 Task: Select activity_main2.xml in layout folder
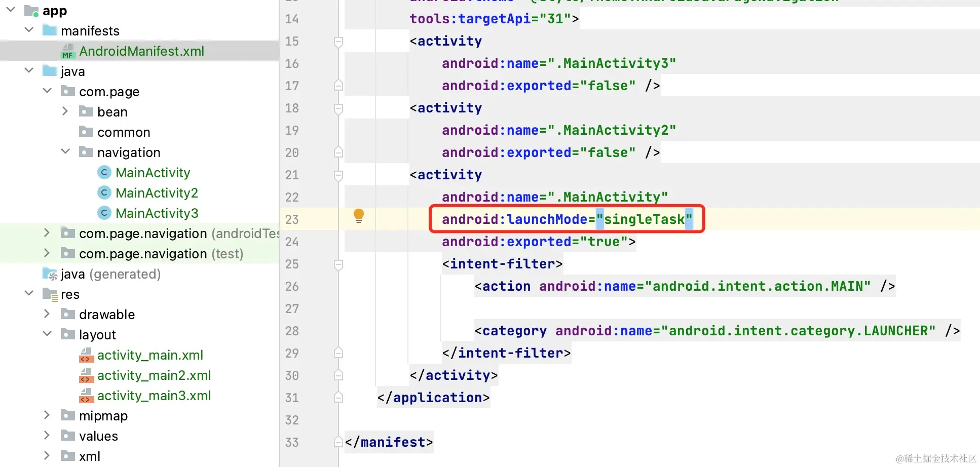[x=154, y=375]
